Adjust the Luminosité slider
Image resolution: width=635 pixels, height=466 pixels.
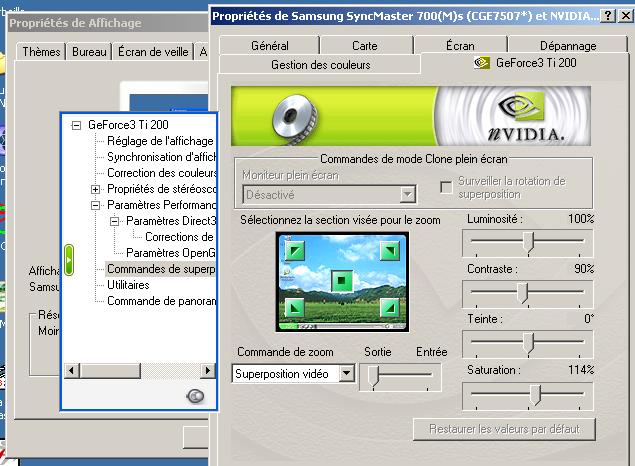[528, 242]
